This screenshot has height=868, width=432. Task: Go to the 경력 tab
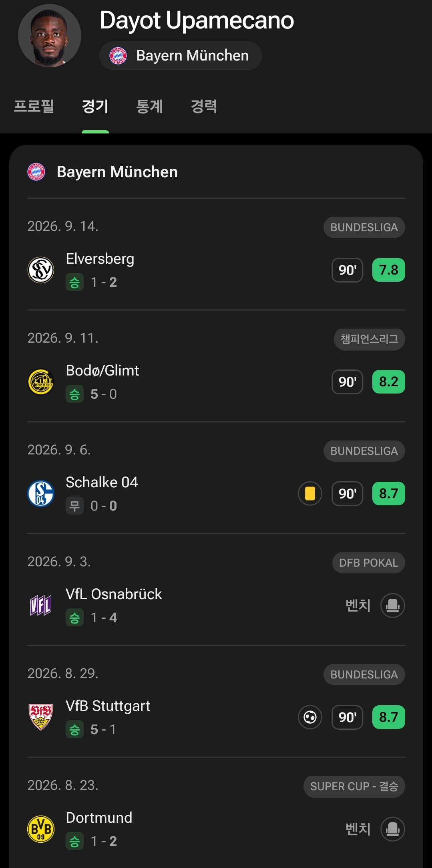click(x=204, y=106)
